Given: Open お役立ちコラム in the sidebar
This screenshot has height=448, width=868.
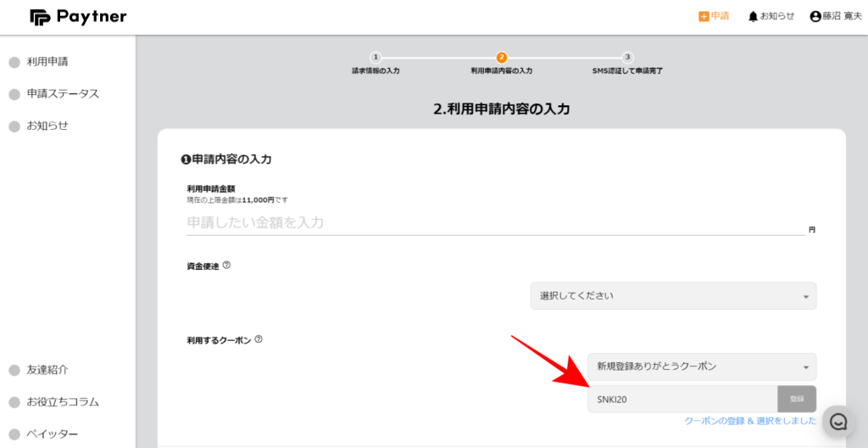Looking at the screenshot, I should point(63,402).
